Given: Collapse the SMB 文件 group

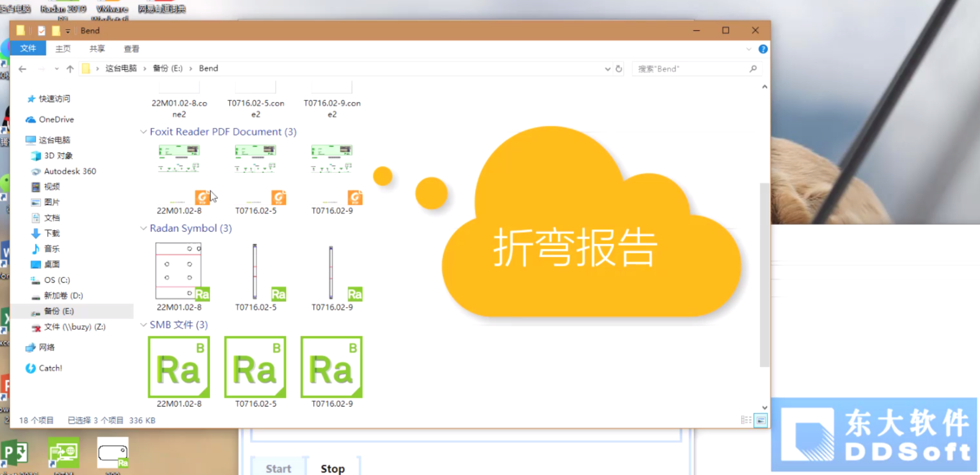Looking at the screenshot, I should [143, 325].
